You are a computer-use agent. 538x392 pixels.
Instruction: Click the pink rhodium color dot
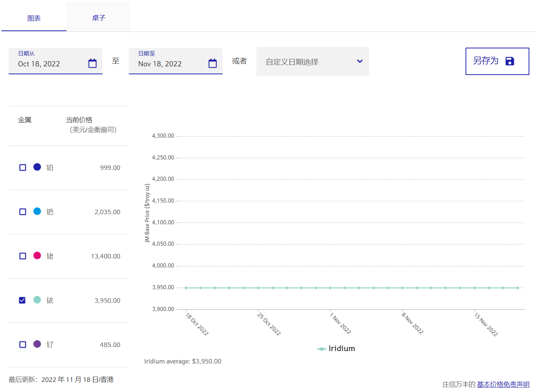[x=37, y=255]
